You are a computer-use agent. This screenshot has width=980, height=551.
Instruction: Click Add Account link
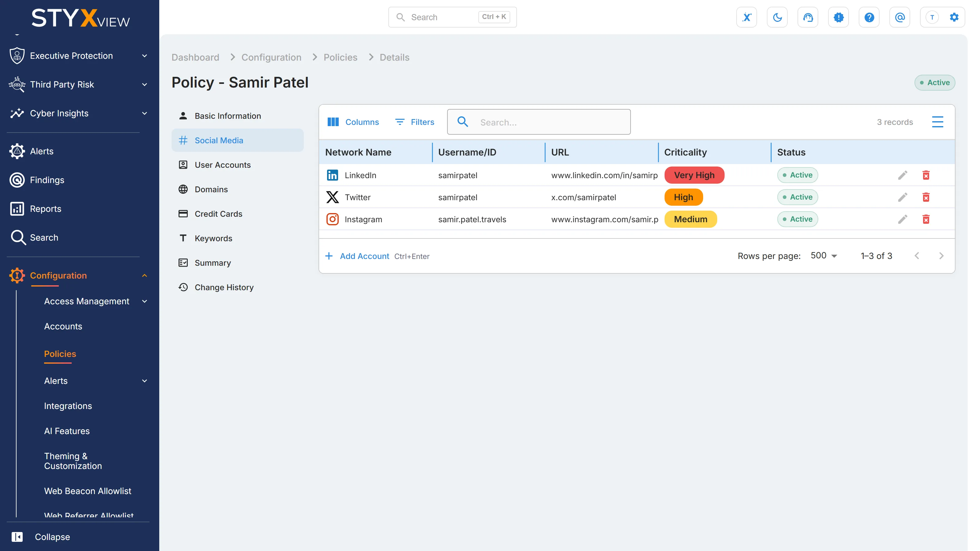point(364,256)
